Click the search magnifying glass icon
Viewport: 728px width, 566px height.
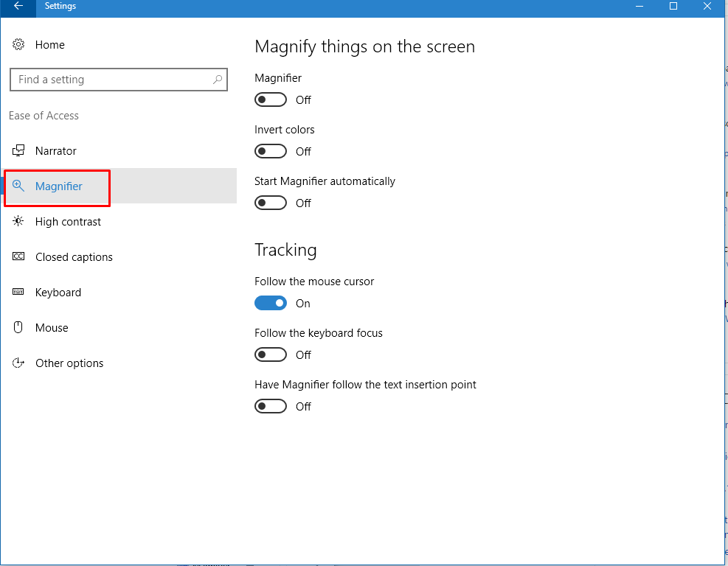point(218,80)
